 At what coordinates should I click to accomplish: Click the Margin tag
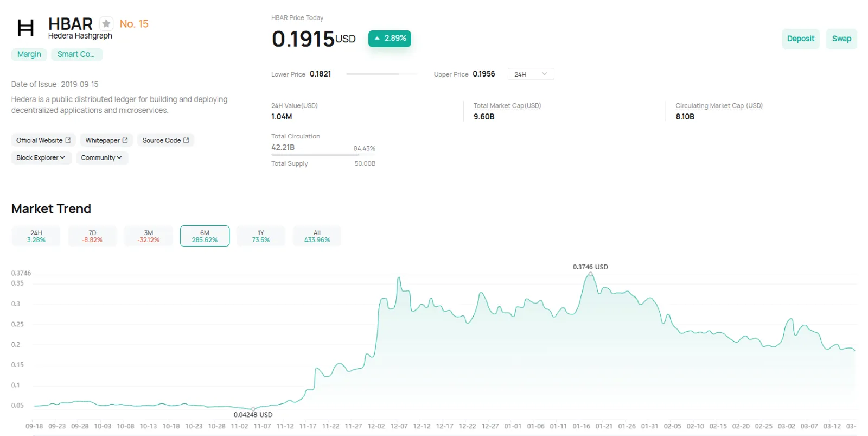coord(29,54)
